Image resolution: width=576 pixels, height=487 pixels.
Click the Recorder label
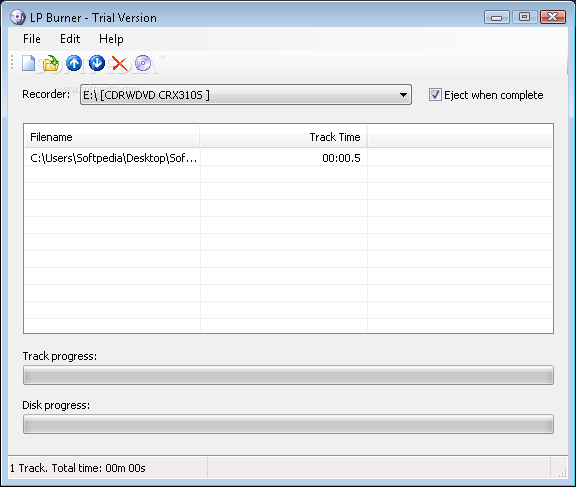click(x=46, y=94)
